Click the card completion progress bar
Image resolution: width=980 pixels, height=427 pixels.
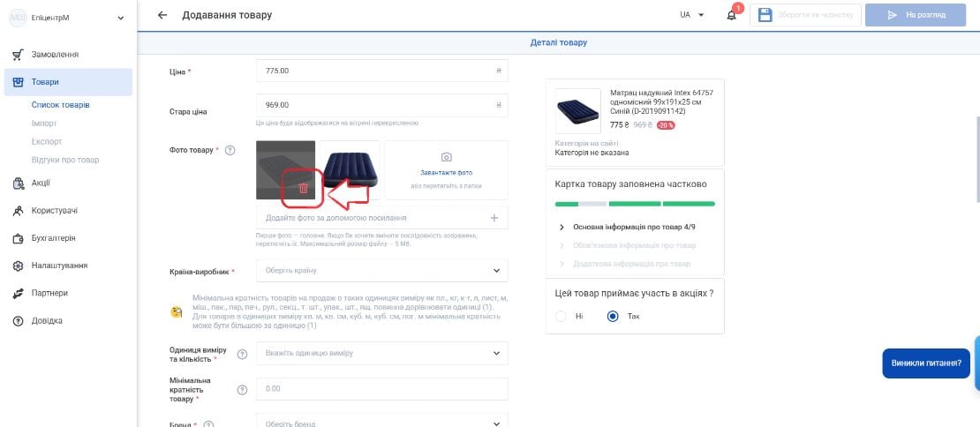635,204
